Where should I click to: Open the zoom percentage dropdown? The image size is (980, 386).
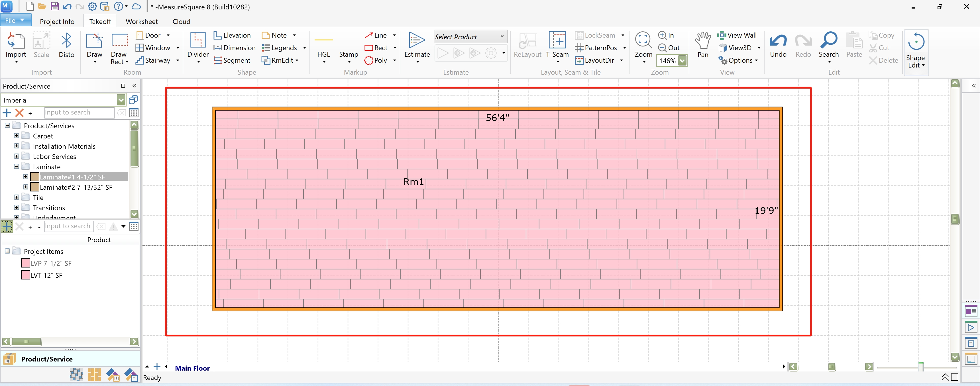tap(682, 61)
